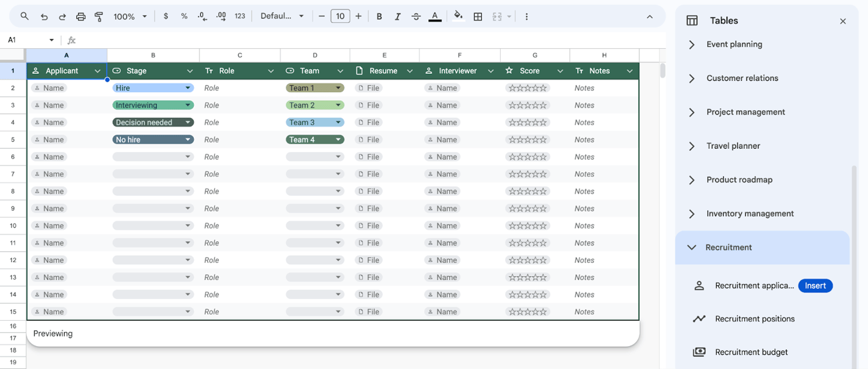868x369 pixels.
Task: Open text color picker
Action: (x=435, y=17)
